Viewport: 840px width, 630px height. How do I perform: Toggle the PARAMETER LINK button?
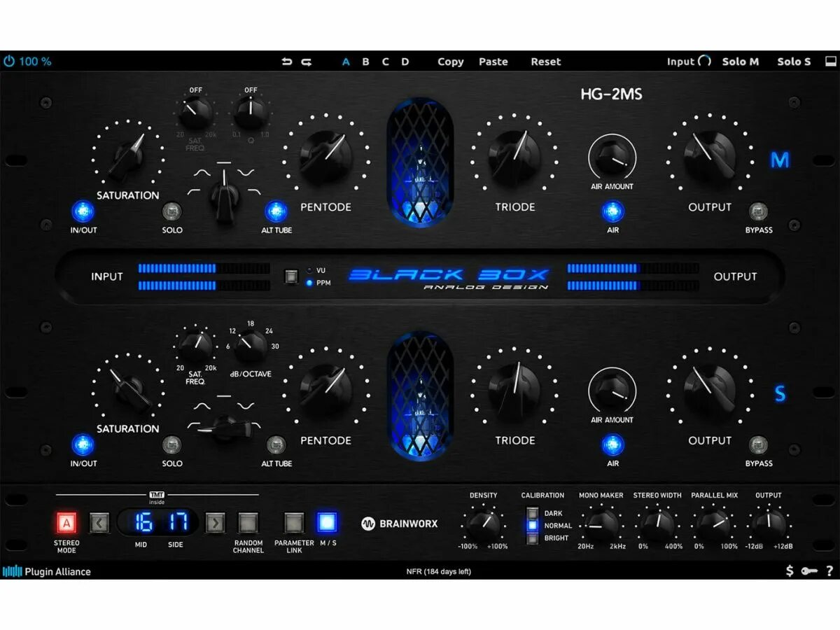(x=294, y=522)
